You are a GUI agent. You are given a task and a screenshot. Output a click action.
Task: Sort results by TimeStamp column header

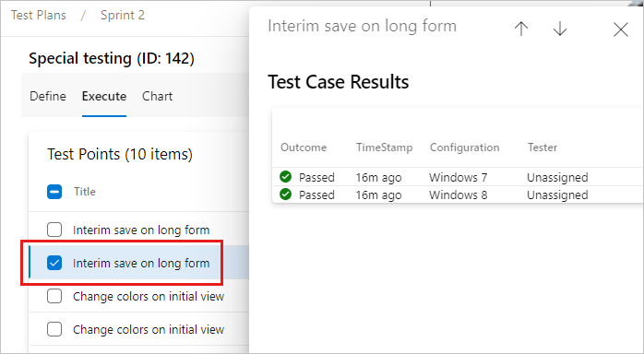[x=384, y=147]
